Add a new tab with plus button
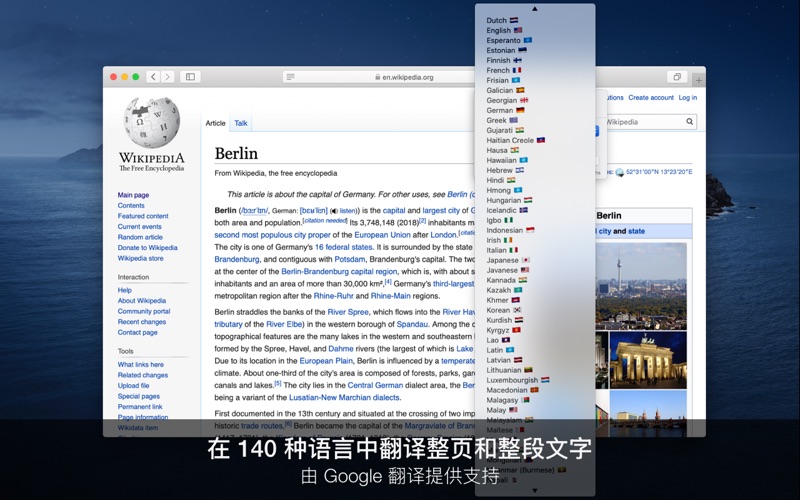 click(x=698, y=80)
